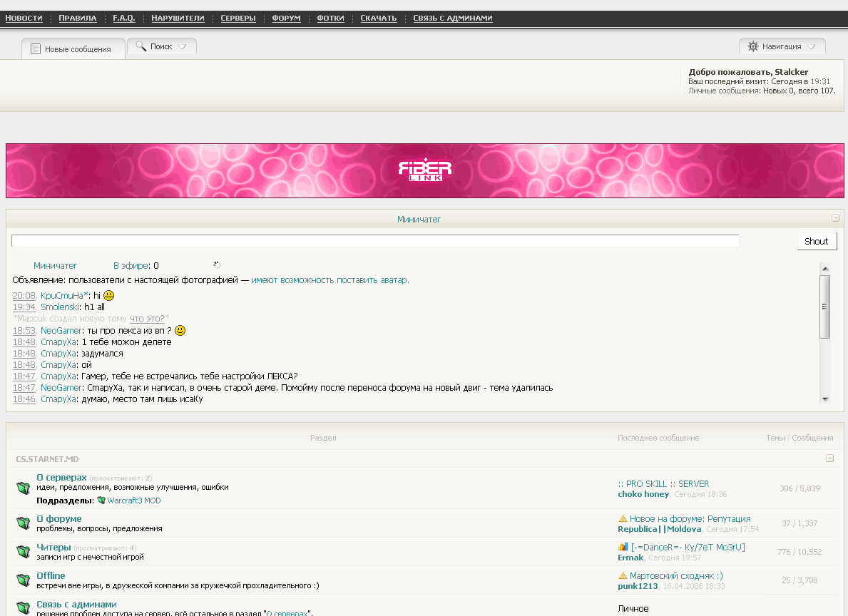848x616 pixels.
Task: Open the Offline forum
Action: coord(51,576)
